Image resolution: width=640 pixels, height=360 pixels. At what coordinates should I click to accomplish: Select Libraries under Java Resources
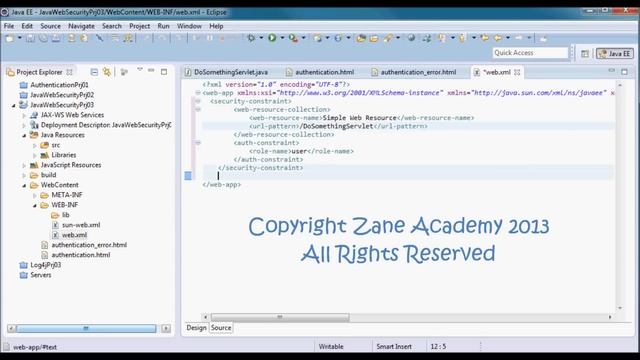tap(64, 155)
